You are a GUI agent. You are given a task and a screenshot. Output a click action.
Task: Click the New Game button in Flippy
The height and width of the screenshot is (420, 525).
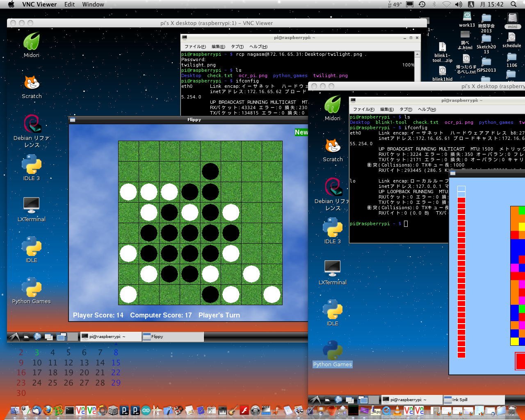301,132
